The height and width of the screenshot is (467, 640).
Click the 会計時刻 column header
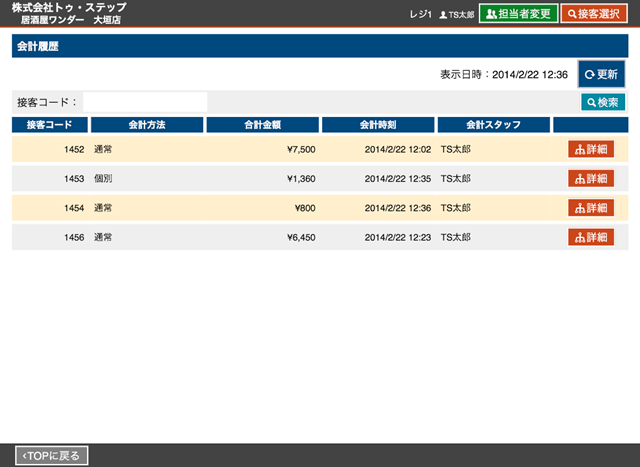pyautogui.click(x=377, y=125)
